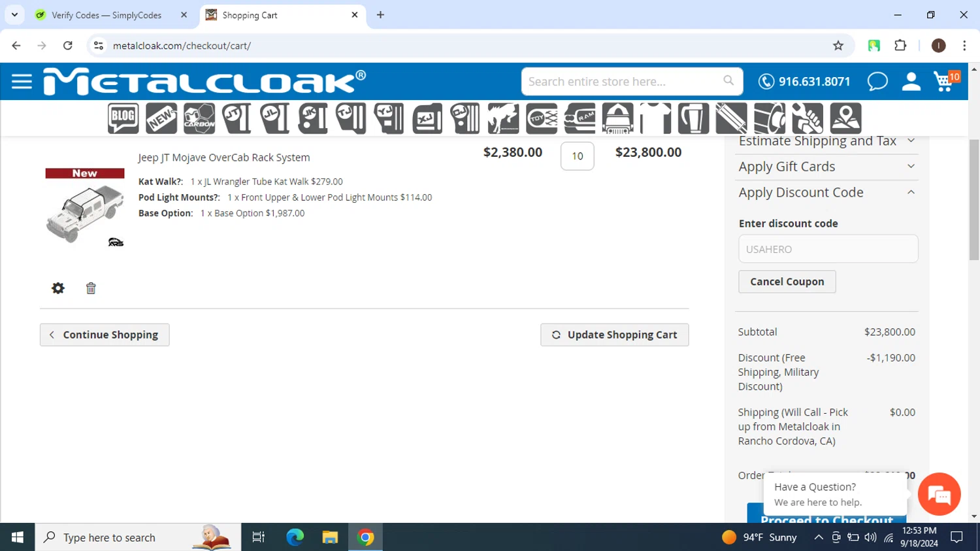Switch to Verify Codes SimplyCodes tab

(106, 15)
